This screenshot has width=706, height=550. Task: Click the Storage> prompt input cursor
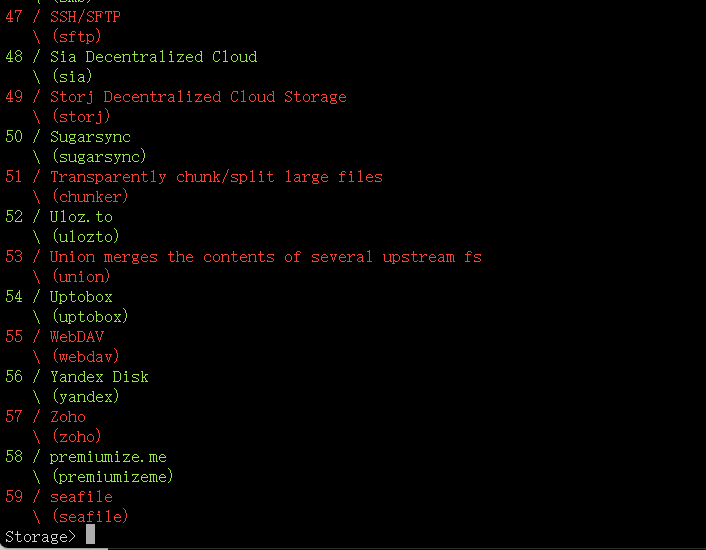point(91,534)
